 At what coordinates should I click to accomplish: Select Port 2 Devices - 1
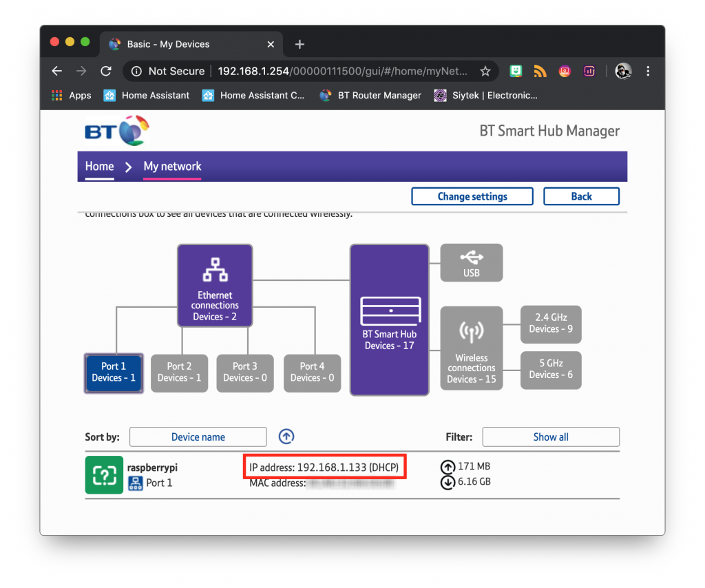coord(180,373)
